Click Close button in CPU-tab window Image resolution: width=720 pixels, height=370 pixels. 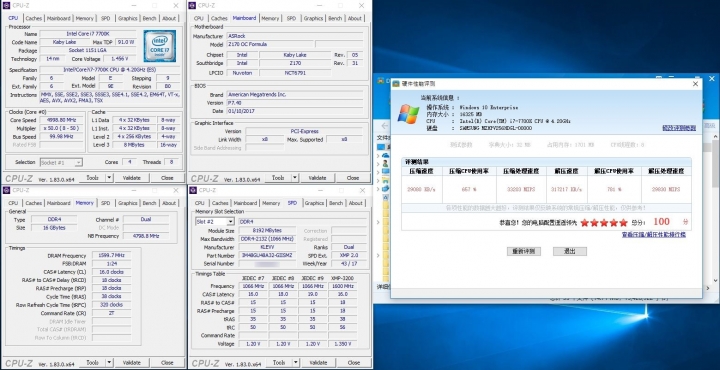[167, 178]
